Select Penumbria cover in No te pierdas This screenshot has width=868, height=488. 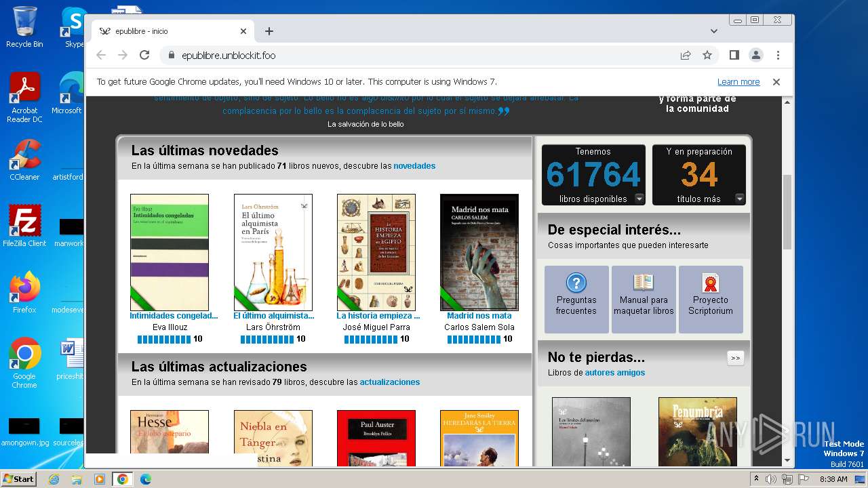pyautogui.click(x=698, y=432)
